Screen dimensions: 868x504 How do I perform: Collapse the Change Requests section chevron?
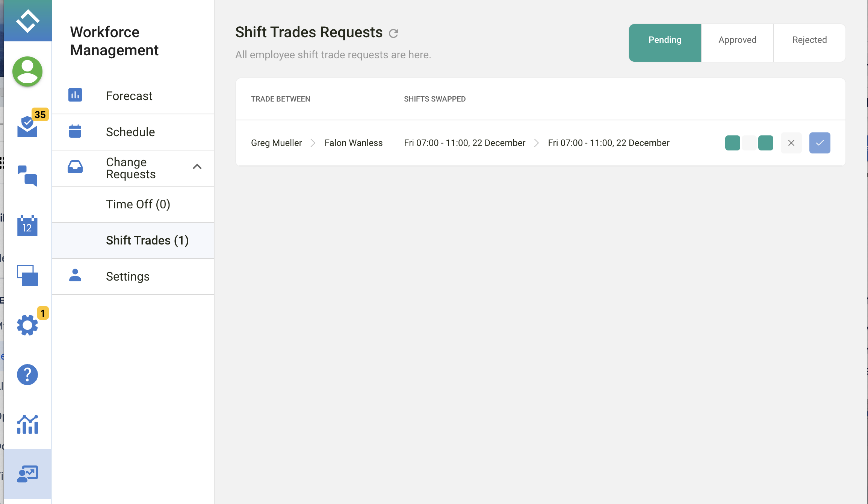[197, 167]
